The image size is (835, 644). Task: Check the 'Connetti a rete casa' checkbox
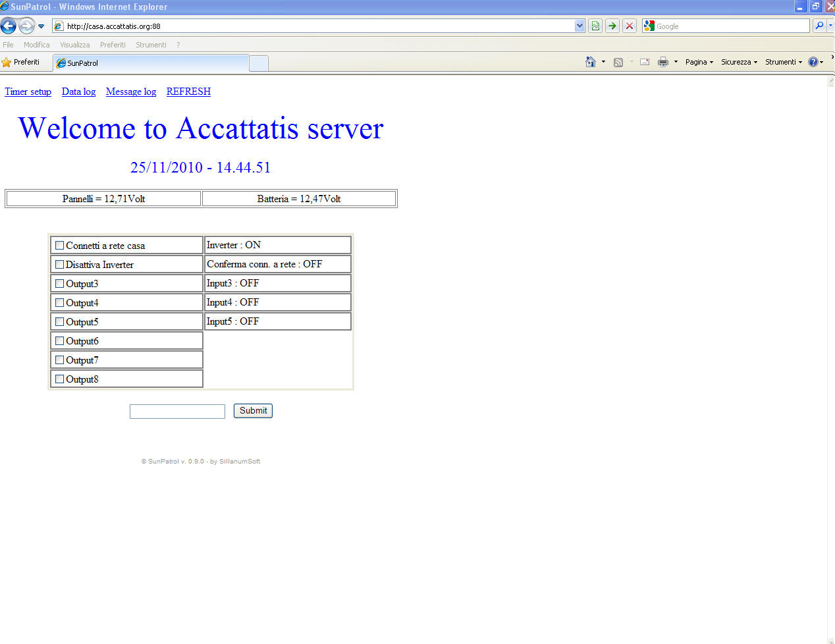tap(60, 246)
